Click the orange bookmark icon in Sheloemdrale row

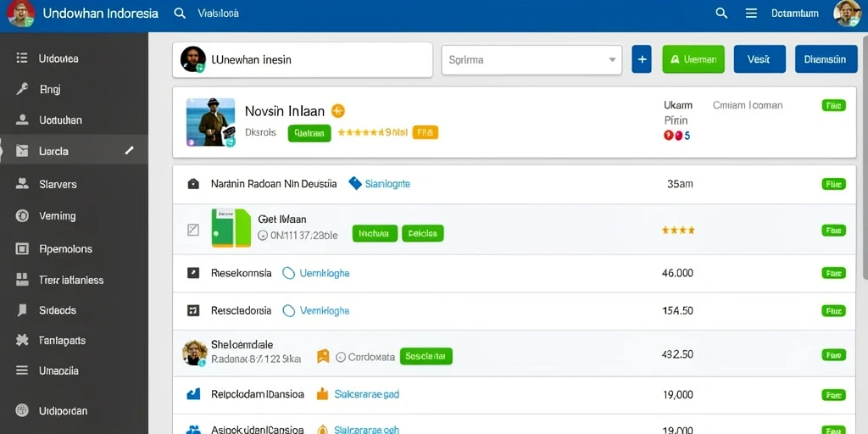(323, 357)
